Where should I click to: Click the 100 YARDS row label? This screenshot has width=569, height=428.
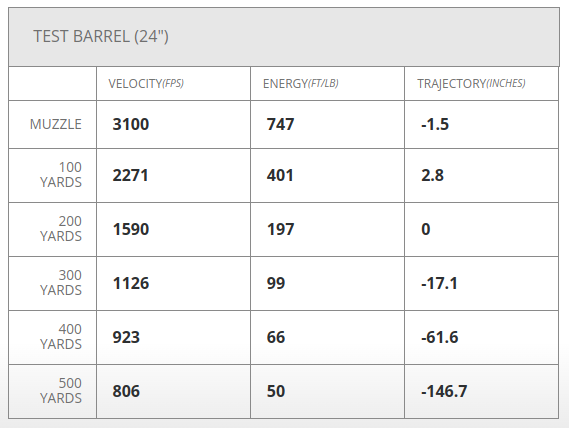tap(61, 175)
